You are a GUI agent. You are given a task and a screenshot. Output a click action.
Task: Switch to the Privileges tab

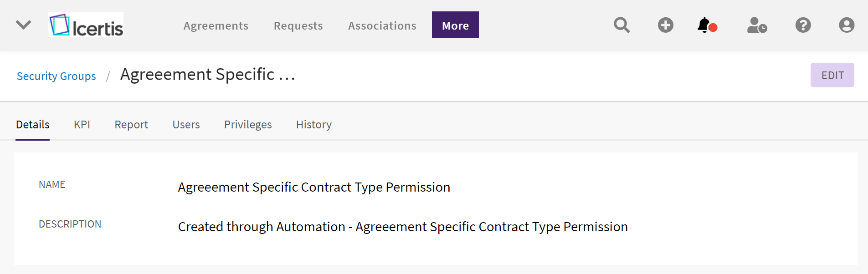point(248,125)
